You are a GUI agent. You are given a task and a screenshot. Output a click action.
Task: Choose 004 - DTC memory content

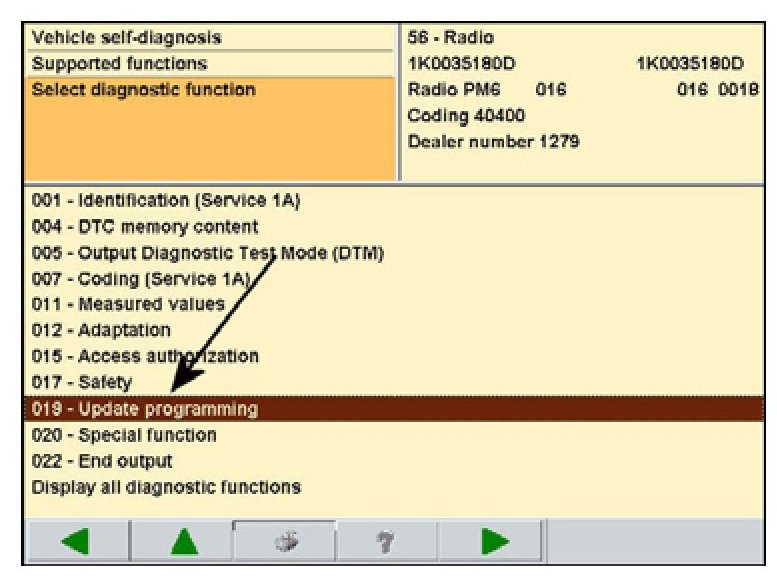point(145,226)
